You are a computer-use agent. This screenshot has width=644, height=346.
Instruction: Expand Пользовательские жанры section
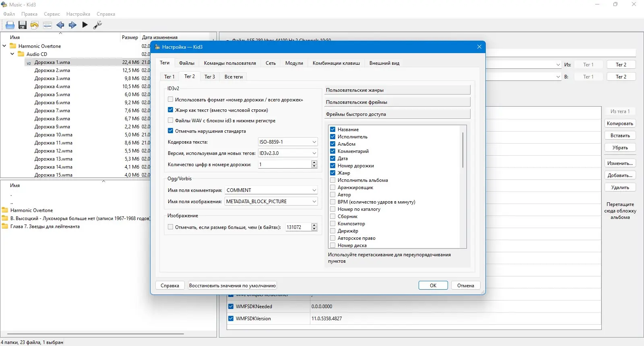(397, 90)
